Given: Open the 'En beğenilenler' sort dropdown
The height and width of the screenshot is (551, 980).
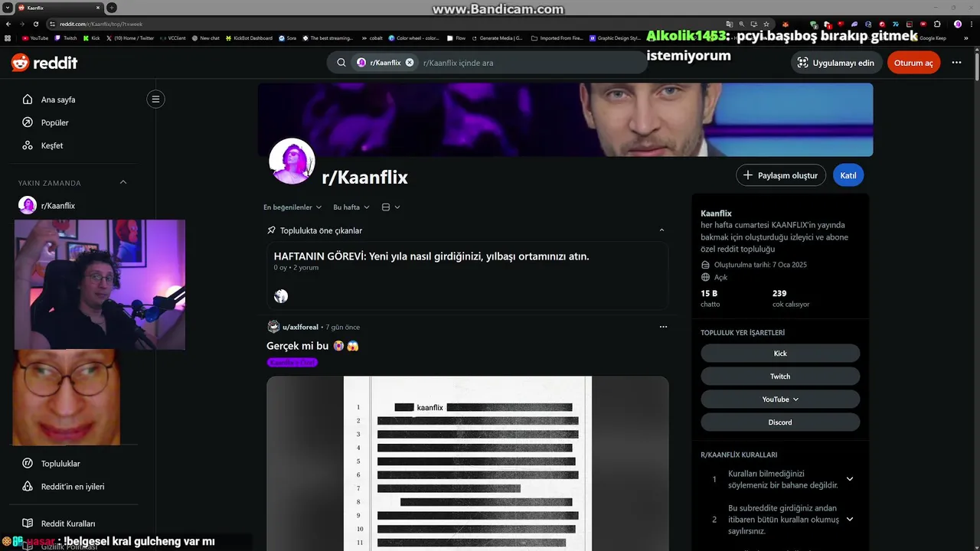Looking at the screenshot, I should point(292,207).
